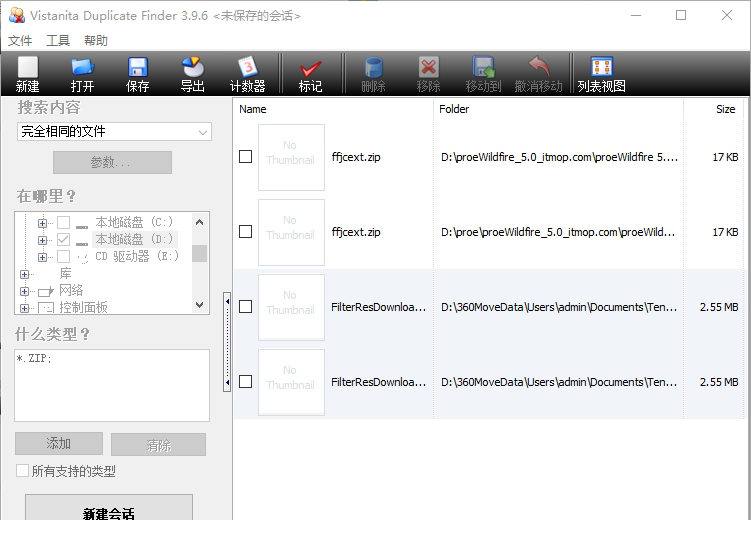751x540 pixels.
Task: Click the folder tree scrollbar up arrow
Action: [200, 222]
